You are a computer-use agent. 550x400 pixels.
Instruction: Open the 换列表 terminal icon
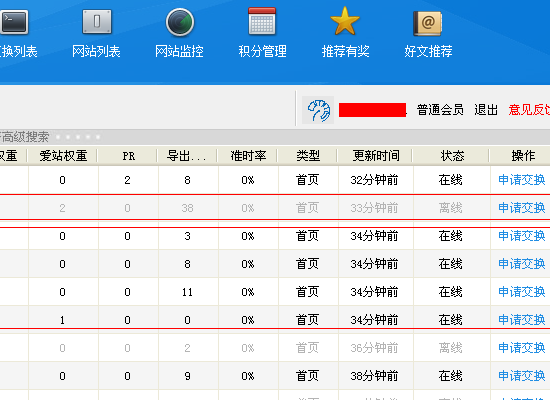pos(14,22)
